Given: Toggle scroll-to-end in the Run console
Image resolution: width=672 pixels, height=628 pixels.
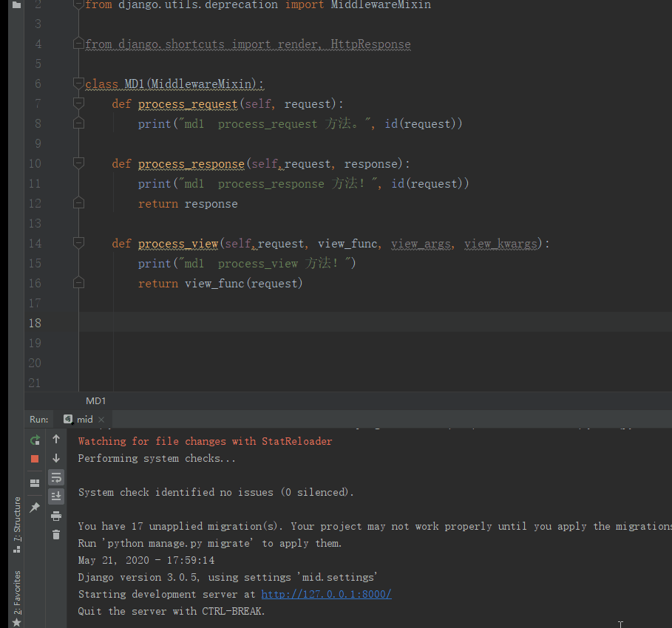Looking at the screenshot, I should click(56, 496).
